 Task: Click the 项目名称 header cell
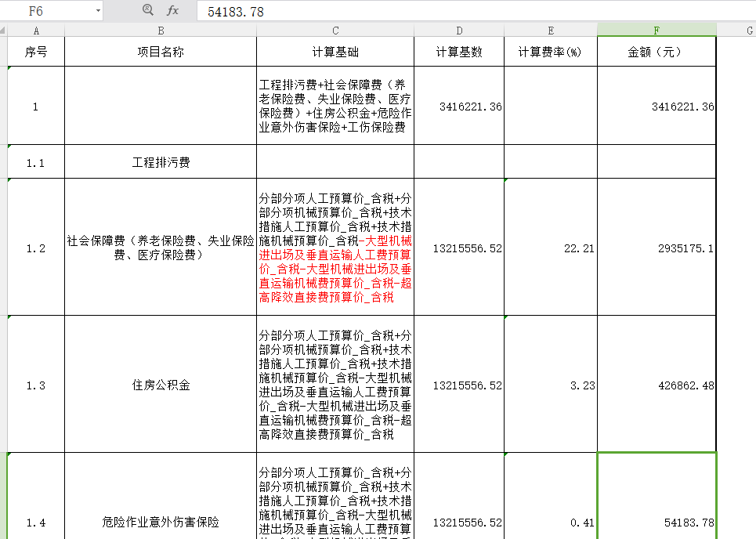161,52
